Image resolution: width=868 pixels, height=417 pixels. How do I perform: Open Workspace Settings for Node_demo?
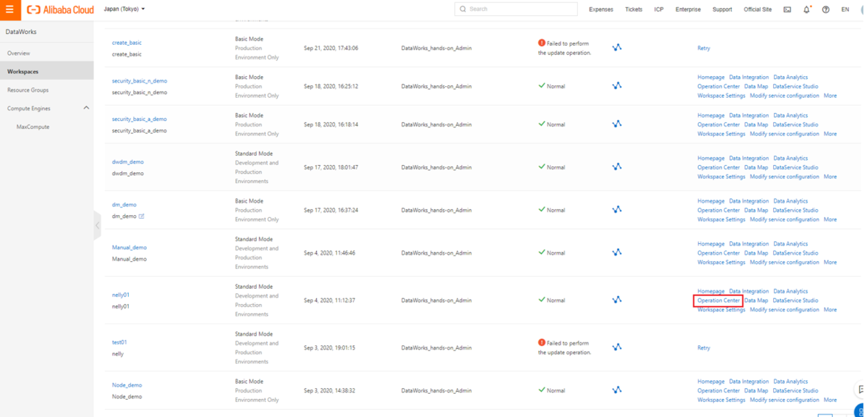pos(721,400)
